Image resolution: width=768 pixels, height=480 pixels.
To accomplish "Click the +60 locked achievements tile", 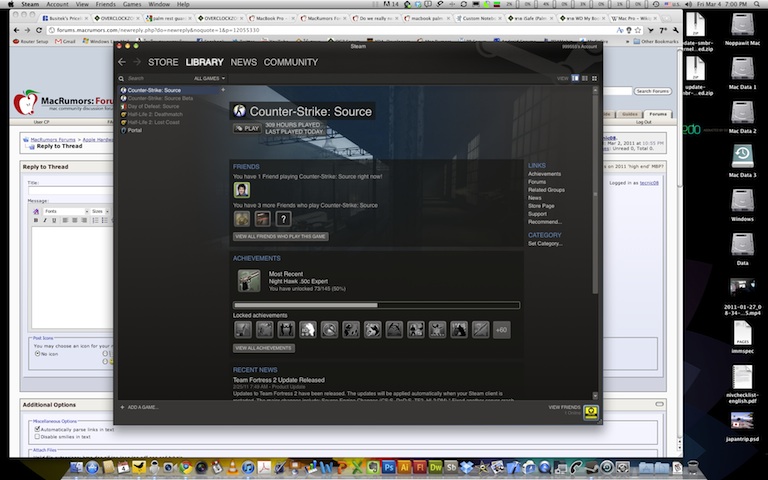I will (501, 330).
